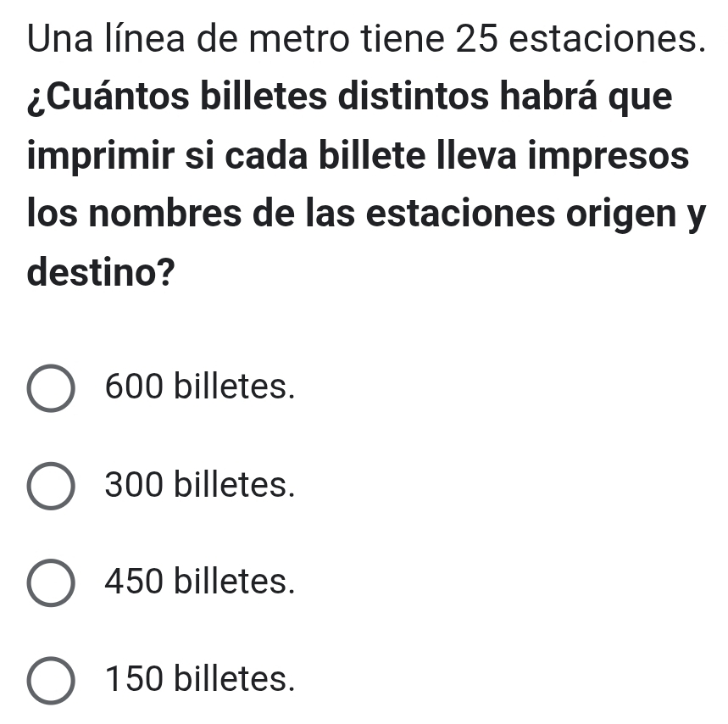Viewport: 728px width, 724px height.
Task: Choose the answer option 450 billetes
Action: tap(199, 583)
